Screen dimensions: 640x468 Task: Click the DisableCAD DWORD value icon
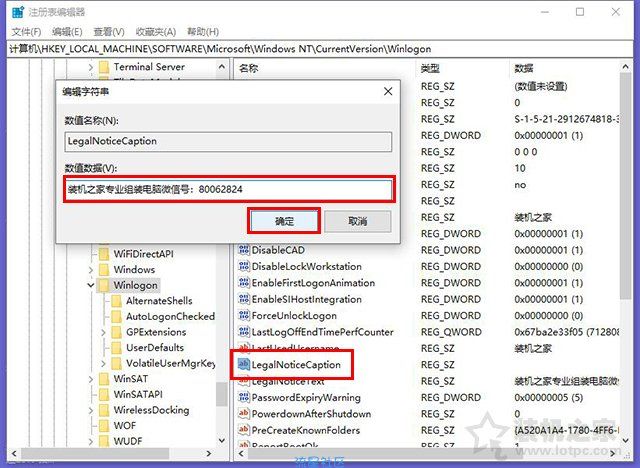tap(244, 250)
